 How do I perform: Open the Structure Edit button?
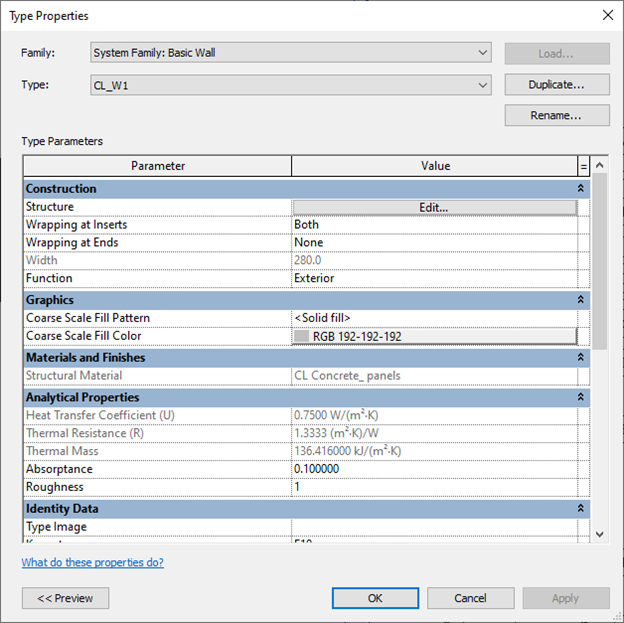click(x=434, y=207)
